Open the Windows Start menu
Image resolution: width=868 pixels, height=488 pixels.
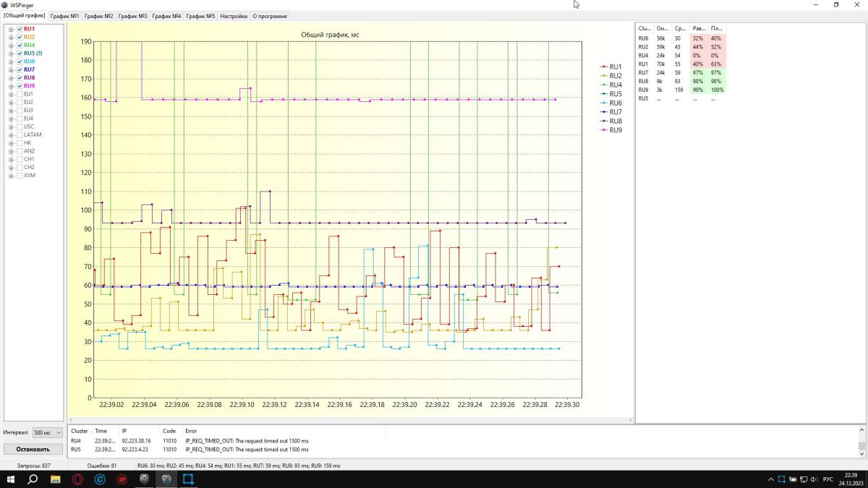pyautogui.click(x=10, y=479)
